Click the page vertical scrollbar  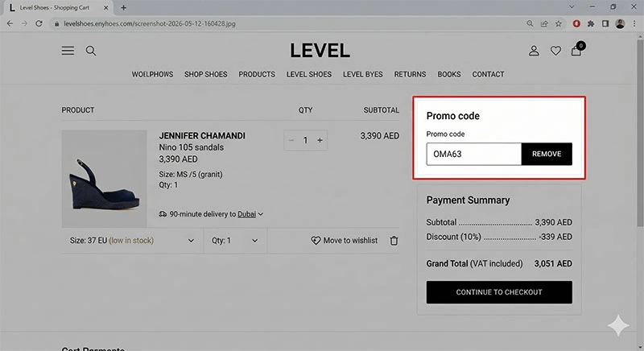pyautogui.click(x=640, y=131)
